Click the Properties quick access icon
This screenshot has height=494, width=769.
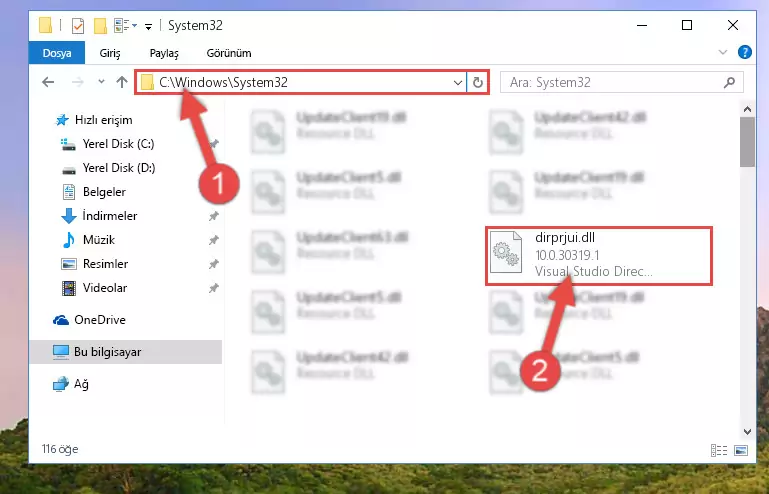pyautogui.click(x=77, y=26)
